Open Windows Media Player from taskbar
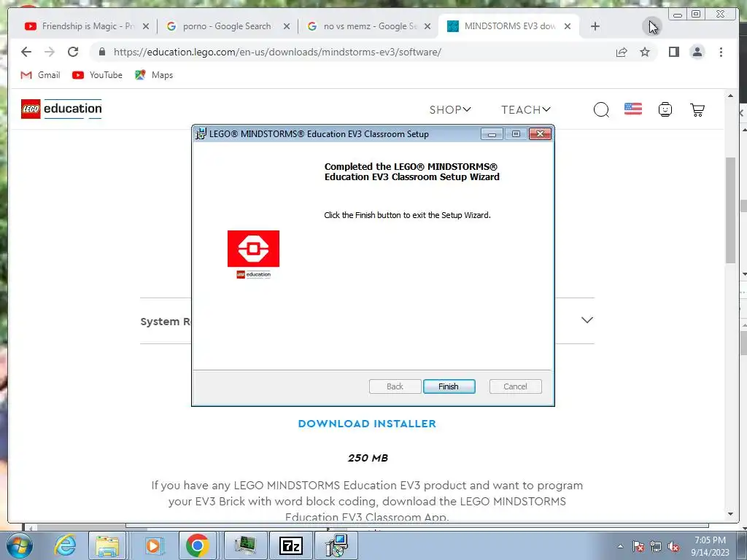This screenshot has height=560, width=747. click(x=153, y=545)
